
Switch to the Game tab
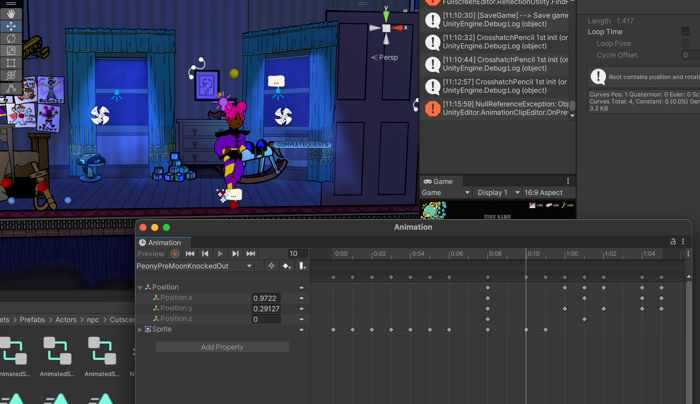point(438,181)
